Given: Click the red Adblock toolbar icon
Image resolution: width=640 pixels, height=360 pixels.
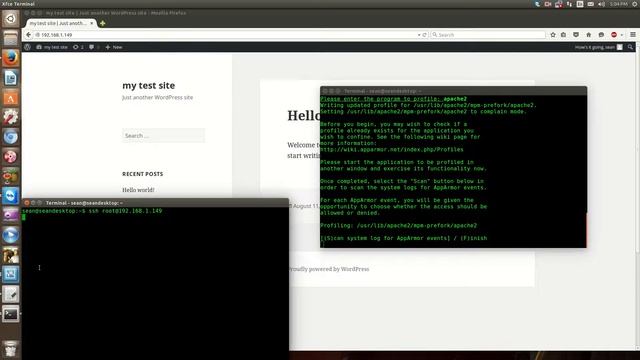Looking at the screenshot, I should 614,35.
